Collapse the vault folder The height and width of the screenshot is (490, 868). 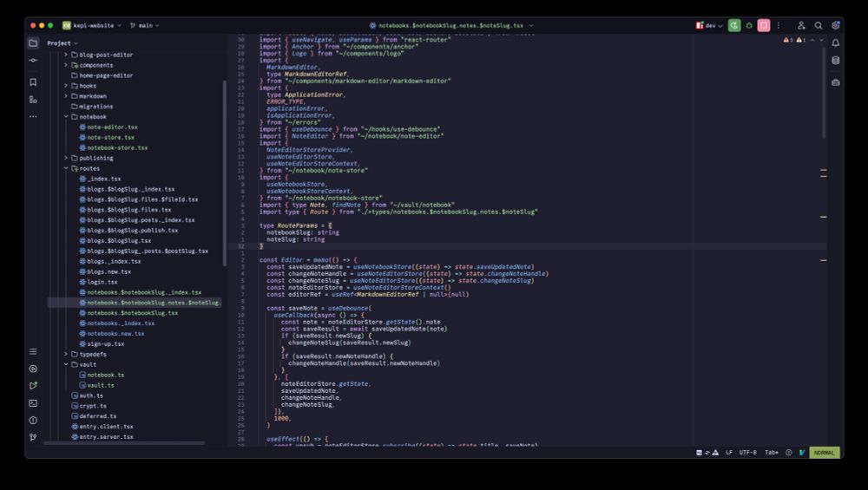[x=66, y=365]
